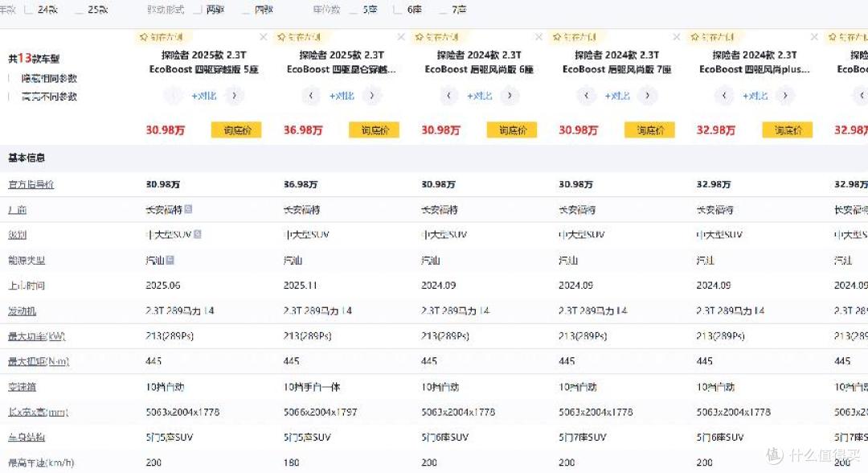The image size is (868, 473).
Task: Click +对比 under 四驱风尚plus model
Action: (x=755, y=96)
